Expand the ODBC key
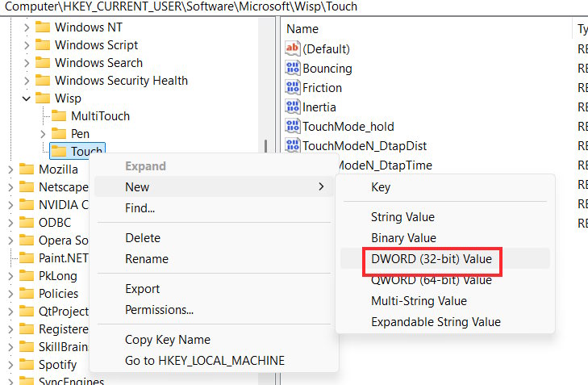This screenshot has width=588, height=385. 10,223
